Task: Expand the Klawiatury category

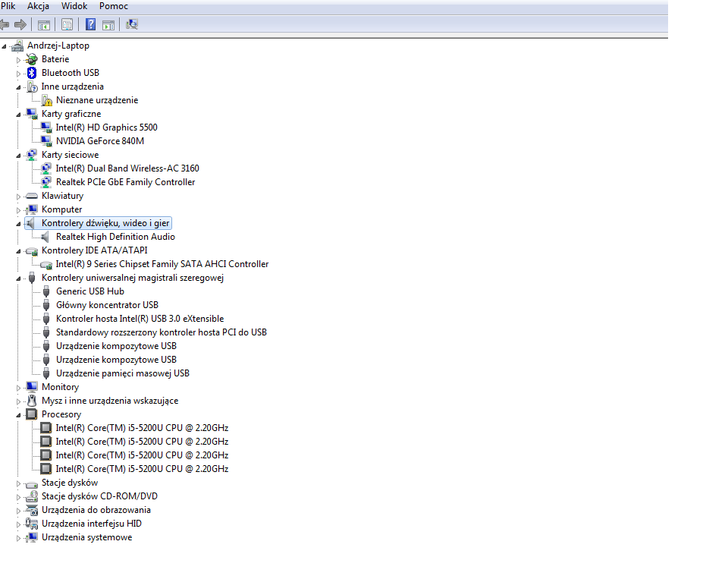Action: point(18,197)
